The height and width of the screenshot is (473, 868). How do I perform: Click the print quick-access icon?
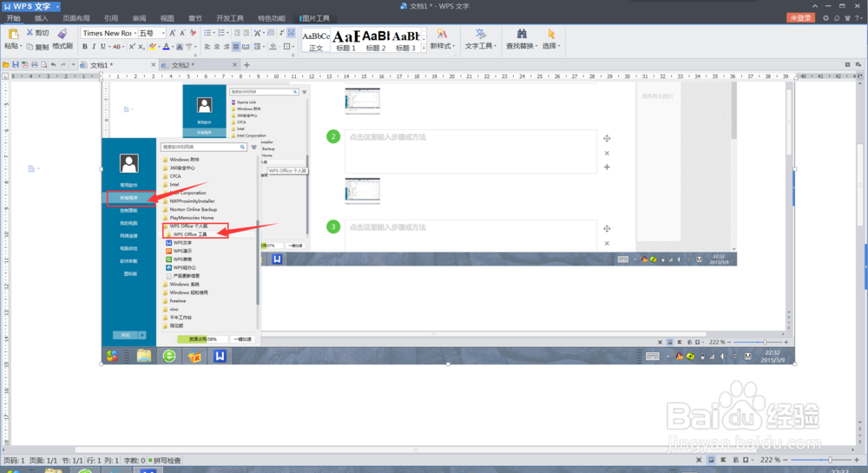pyautogui.click(x=35, y=65)
